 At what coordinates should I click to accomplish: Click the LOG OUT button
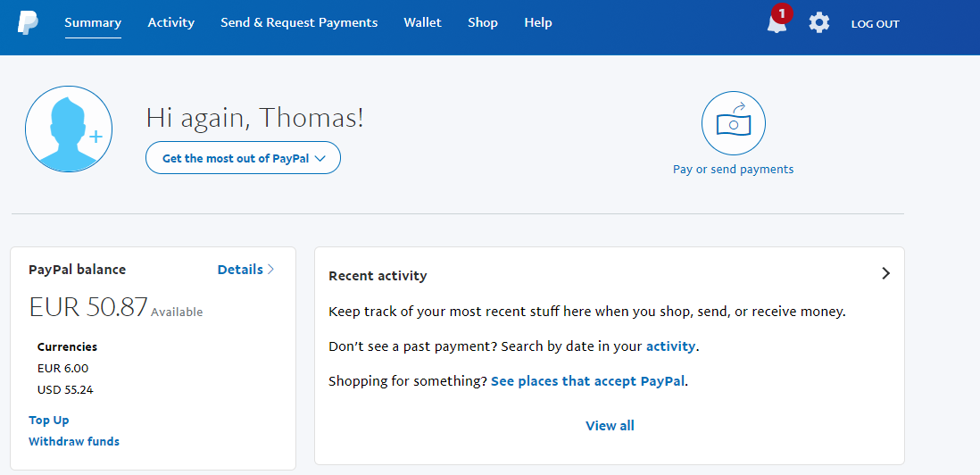pyautogui.click(x=875, y=24)
